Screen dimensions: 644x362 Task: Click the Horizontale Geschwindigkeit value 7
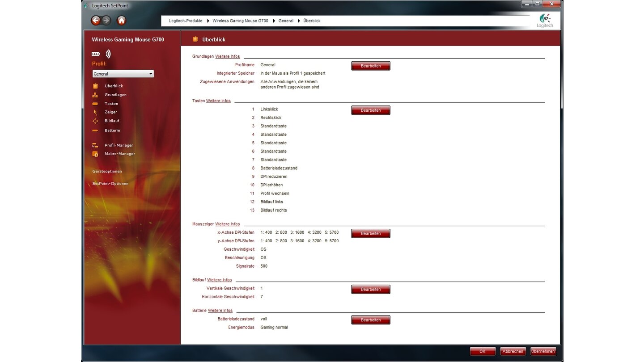coord(262,297)
